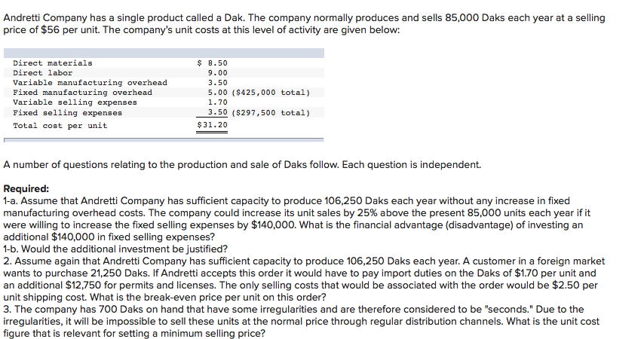Click question 3 about 700 seconds Daks
This screenshot has height=339, width=644.
pos(302,322)
